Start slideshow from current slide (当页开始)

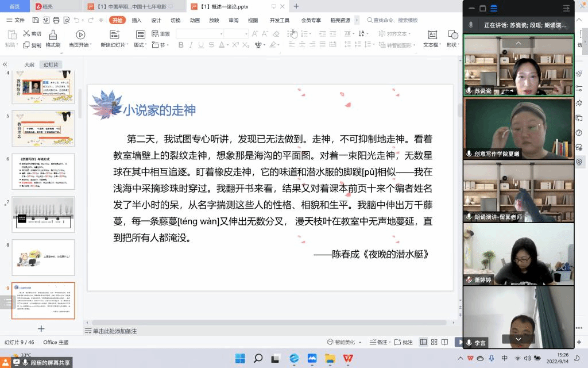pyautogui.click(x=80, y=35)
